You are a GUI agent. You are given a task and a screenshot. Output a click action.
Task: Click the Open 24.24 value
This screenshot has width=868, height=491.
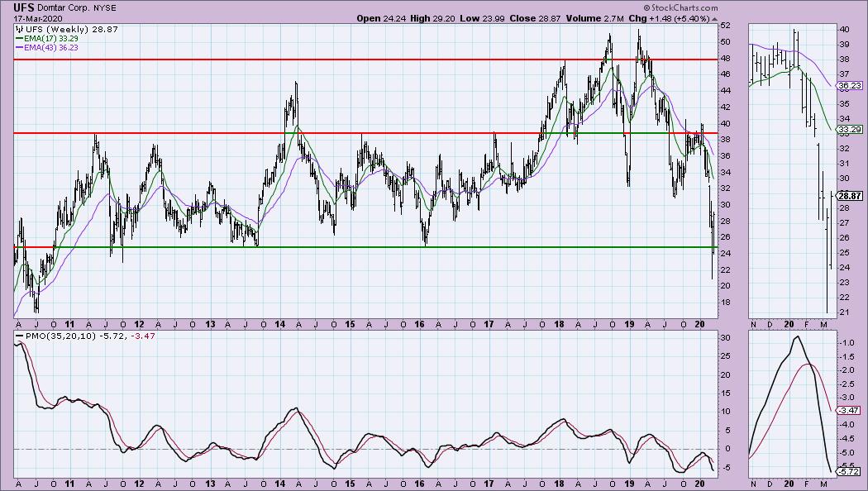coord(380,18)
